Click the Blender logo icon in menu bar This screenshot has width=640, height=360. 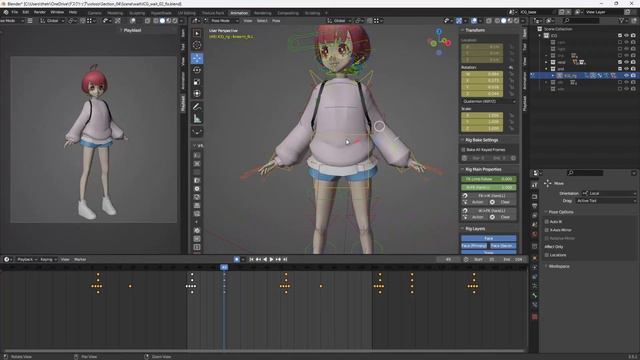(x=5, y=12)
